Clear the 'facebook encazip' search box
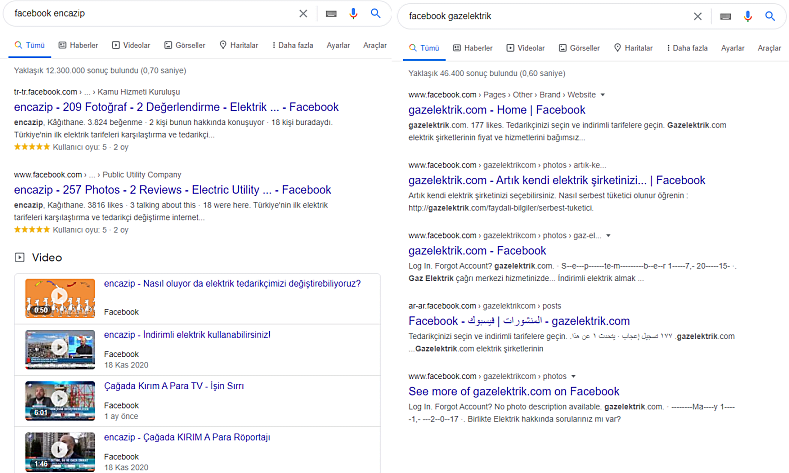This screenshot has height=473, width=789. click(303, 14)
